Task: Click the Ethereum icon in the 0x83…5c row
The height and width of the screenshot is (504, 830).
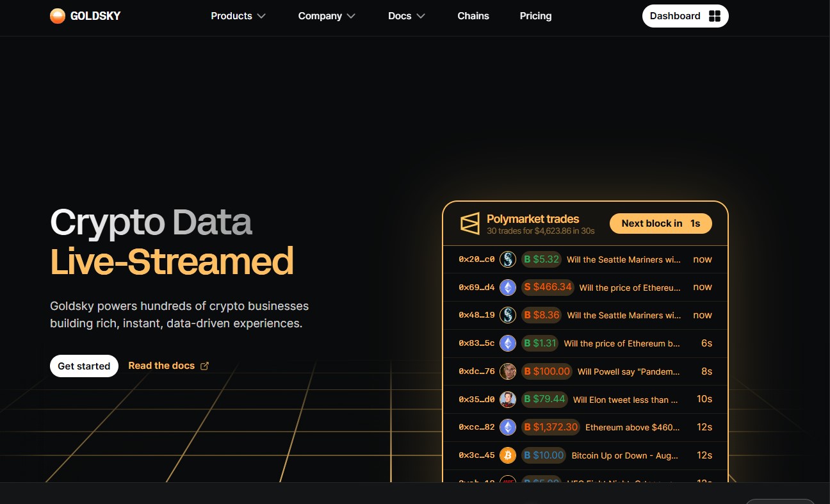Action: click(508, 343)
